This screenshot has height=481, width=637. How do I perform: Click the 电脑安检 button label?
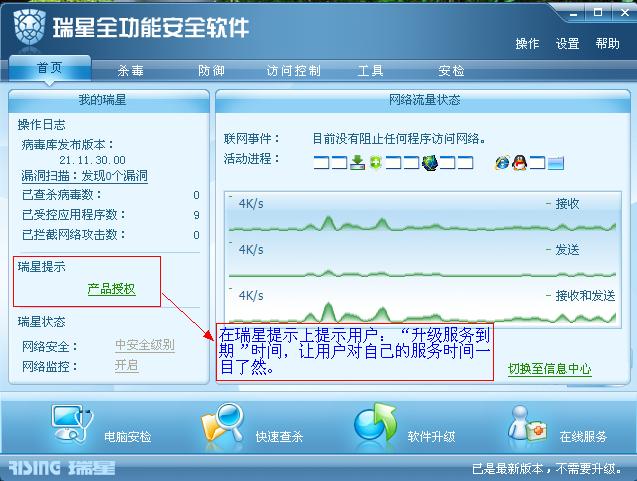click(128, 437)
